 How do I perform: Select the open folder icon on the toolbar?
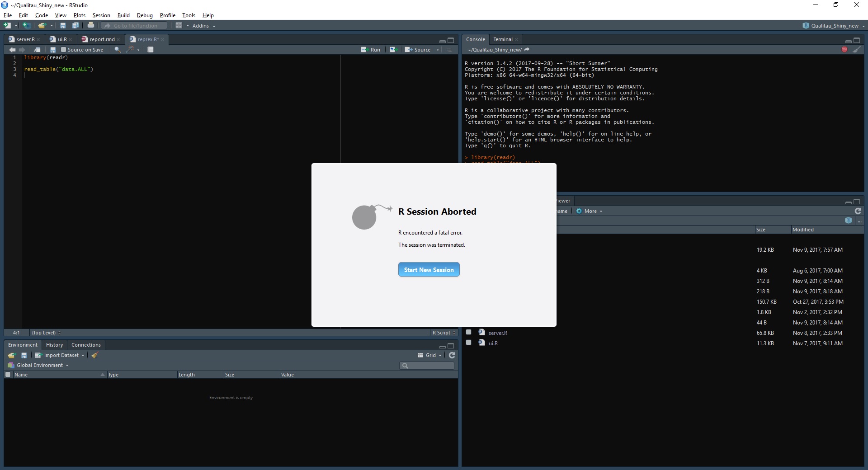pos(41,25)
